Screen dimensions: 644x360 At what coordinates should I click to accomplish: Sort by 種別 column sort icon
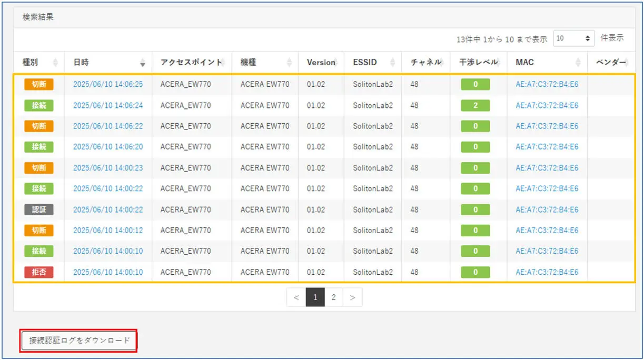click(56, 63)
